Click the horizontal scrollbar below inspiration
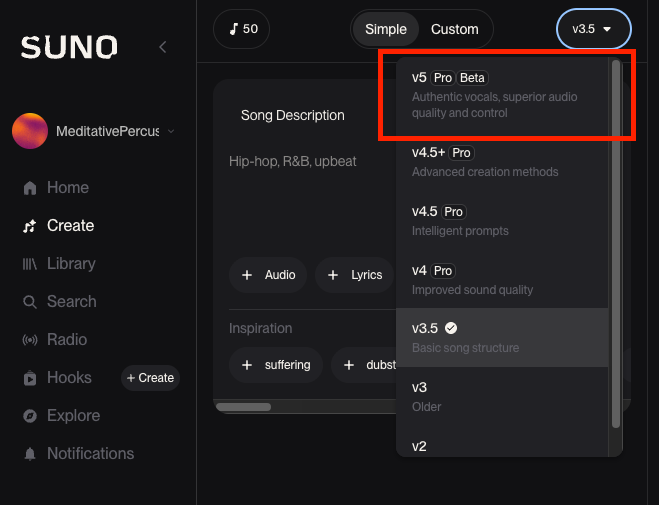Image resolution: width=659 pixels, height=505 pixels. [x=244, y=407]
